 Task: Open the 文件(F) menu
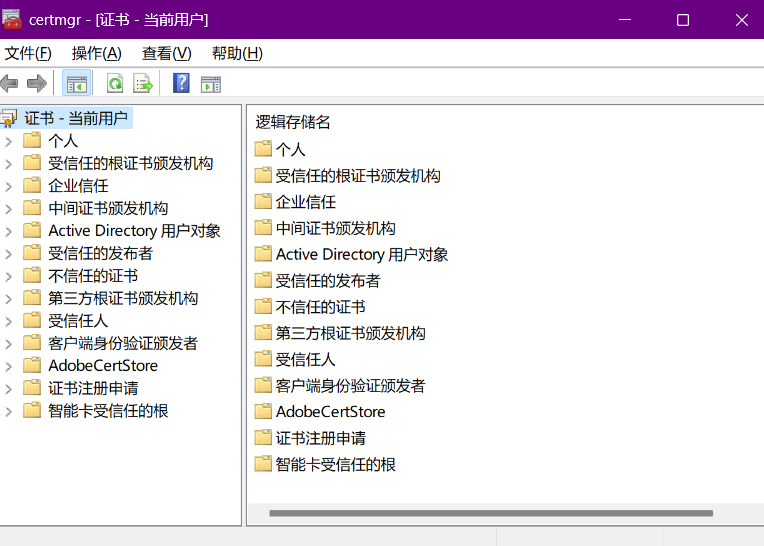coord(28,53)
